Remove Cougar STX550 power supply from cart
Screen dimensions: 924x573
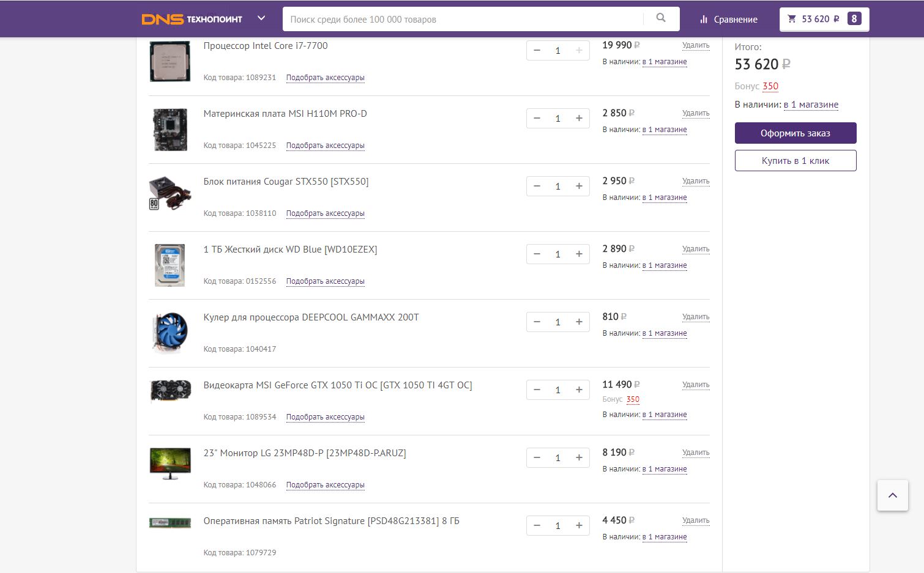[x=696, y=182]
